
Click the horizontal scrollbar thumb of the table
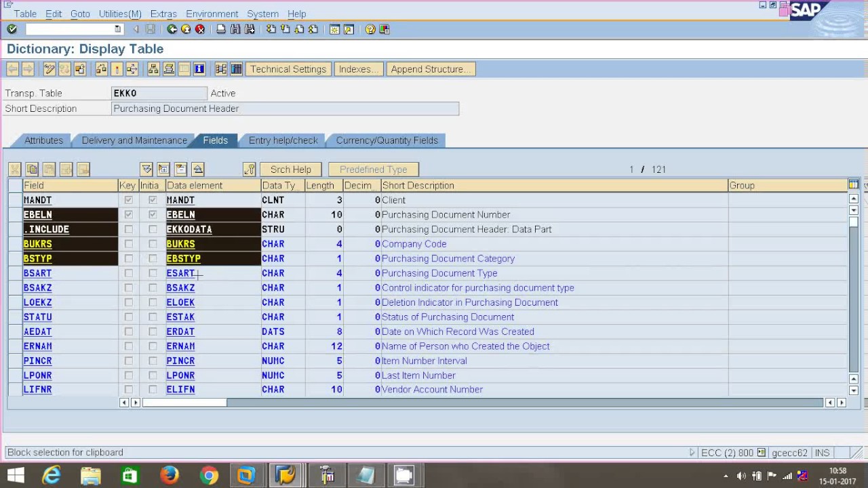tap(184, 403)
